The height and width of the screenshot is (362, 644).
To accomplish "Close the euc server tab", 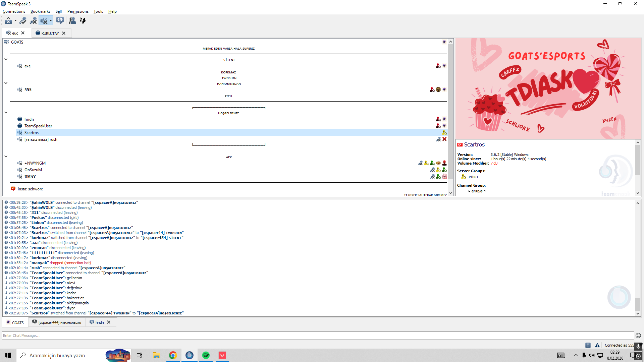I will click(23, 33).
